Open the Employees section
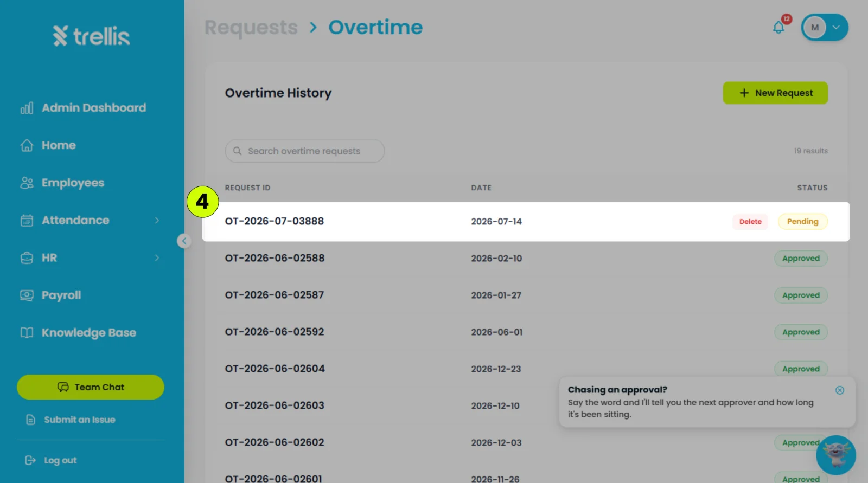The image size is (868, 483). (62, 183)
